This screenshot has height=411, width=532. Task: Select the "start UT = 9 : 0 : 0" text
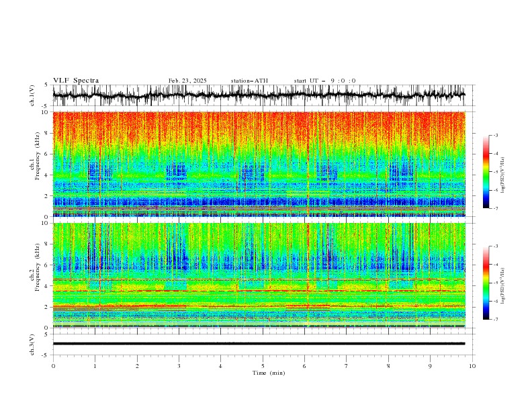[324, 81]
